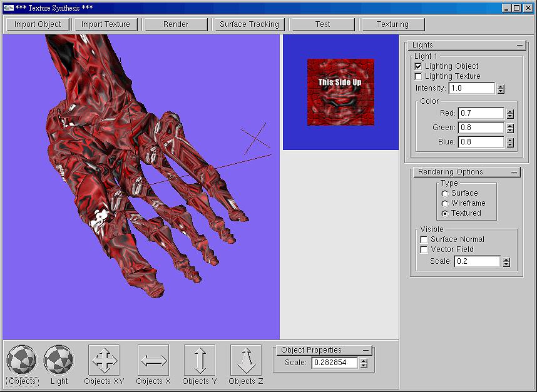Switch rendering type to Surface

pos(445,193)
